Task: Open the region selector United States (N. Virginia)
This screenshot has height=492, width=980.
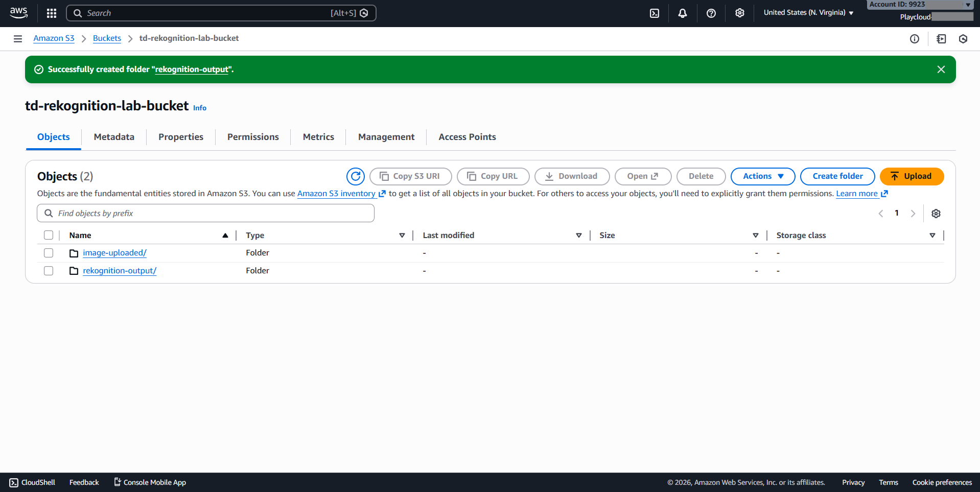Action: [808, 13]
